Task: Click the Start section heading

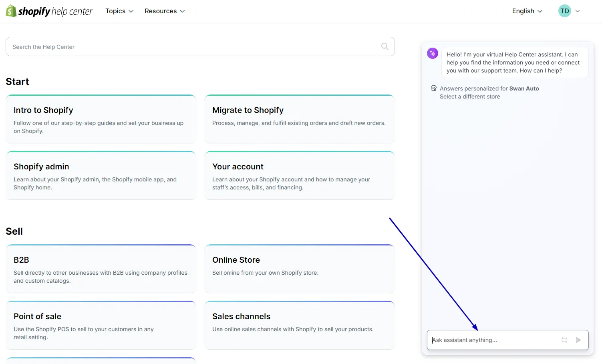Action: pyautogui.click(x=17, y=82)
